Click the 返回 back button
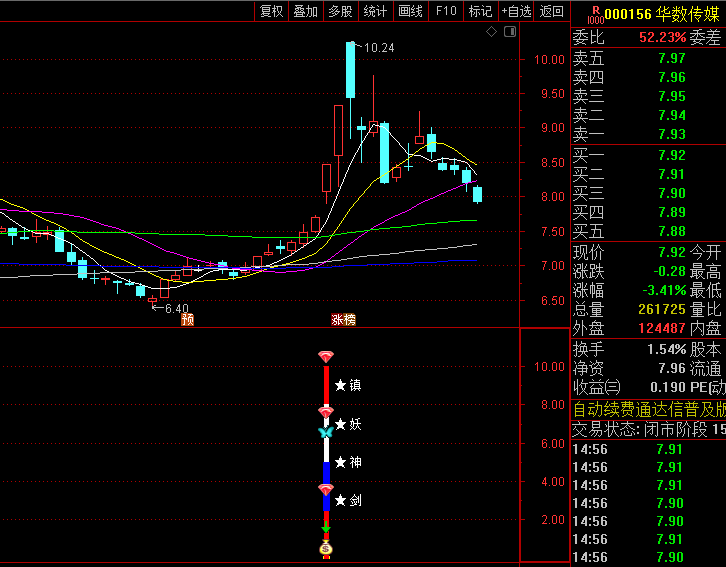The height and width of the screenshot is (567, 726). (x=551, y=11)
